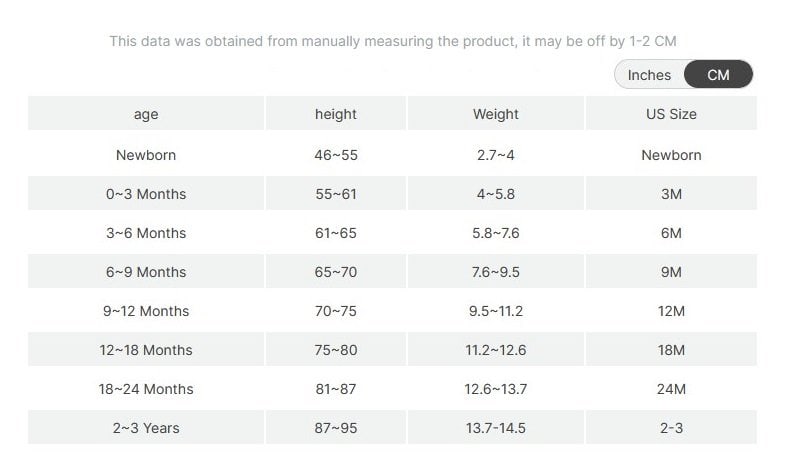Select the 7.6~9.5 weight cell

[x=496, y=272]
